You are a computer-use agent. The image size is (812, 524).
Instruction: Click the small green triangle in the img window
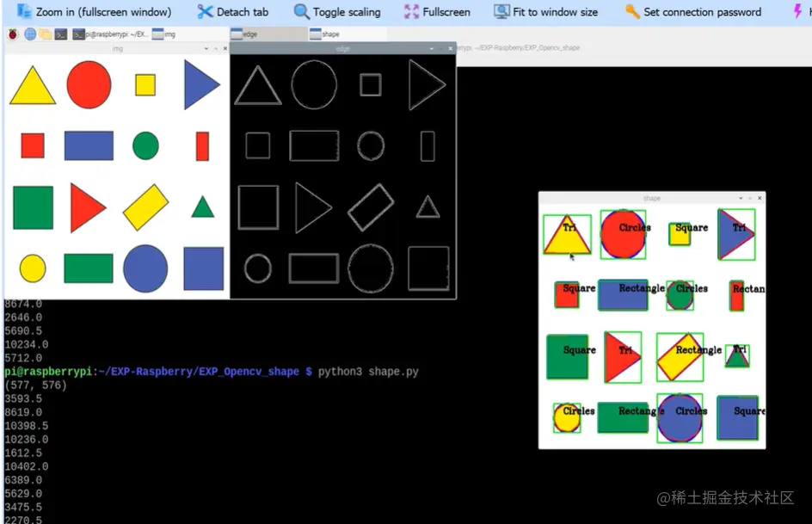click(x=202, y=208)
